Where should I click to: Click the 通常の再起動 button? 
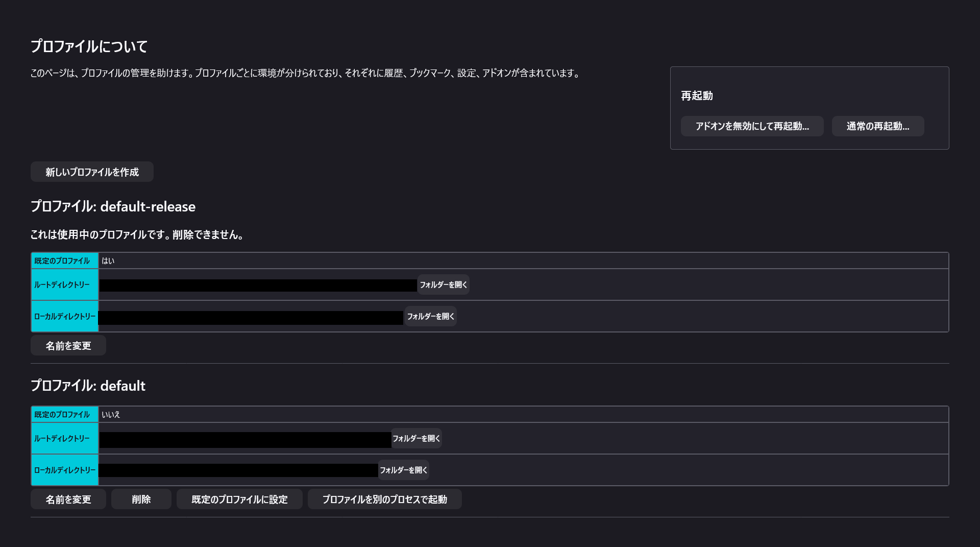tap(877, 126)
